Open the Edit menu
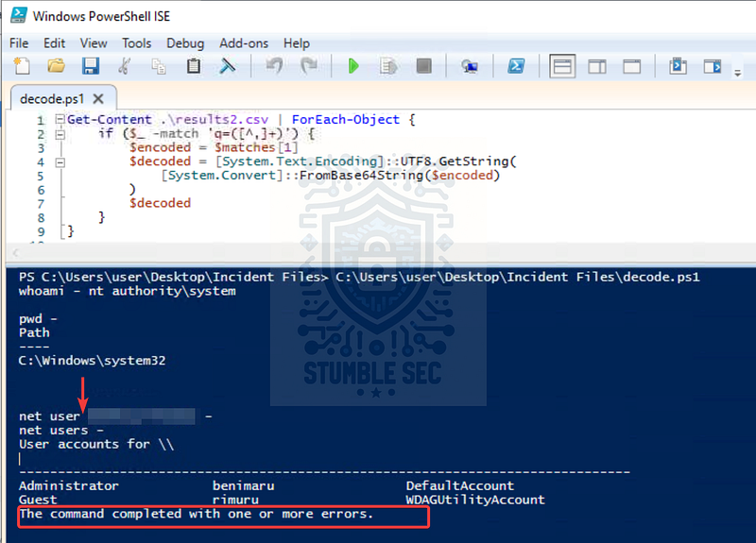The image size is (756, 543). pyautogui.click(x=54, y=43)
